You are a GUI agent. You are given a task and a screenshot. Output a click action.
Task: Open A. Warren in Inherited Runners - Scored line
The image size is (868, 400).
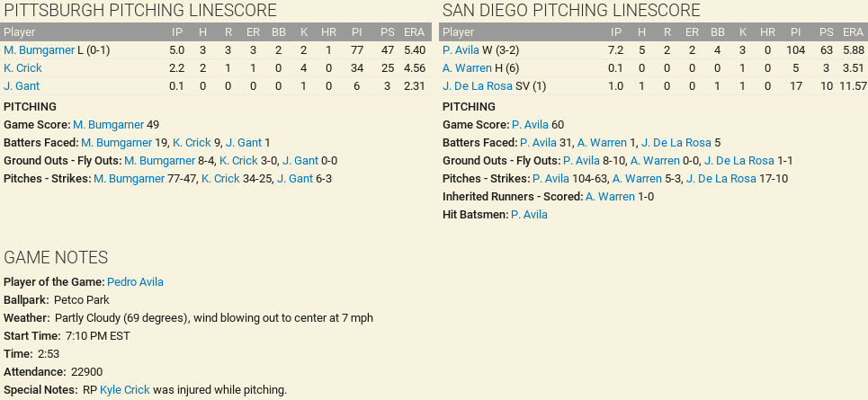[610, 197]
